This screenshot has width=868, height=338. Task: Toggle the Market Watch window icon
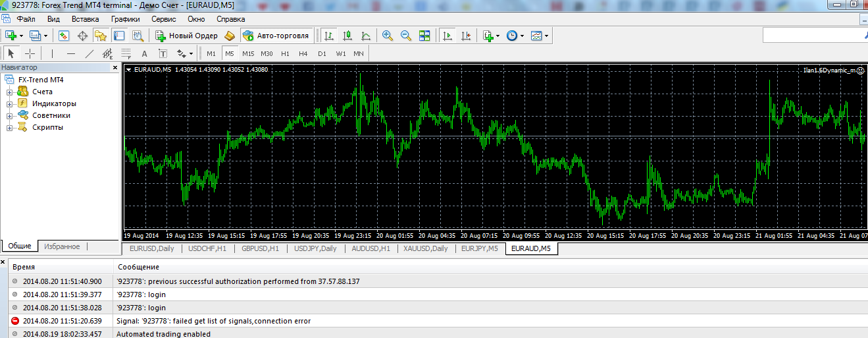[x=64, y=36]
